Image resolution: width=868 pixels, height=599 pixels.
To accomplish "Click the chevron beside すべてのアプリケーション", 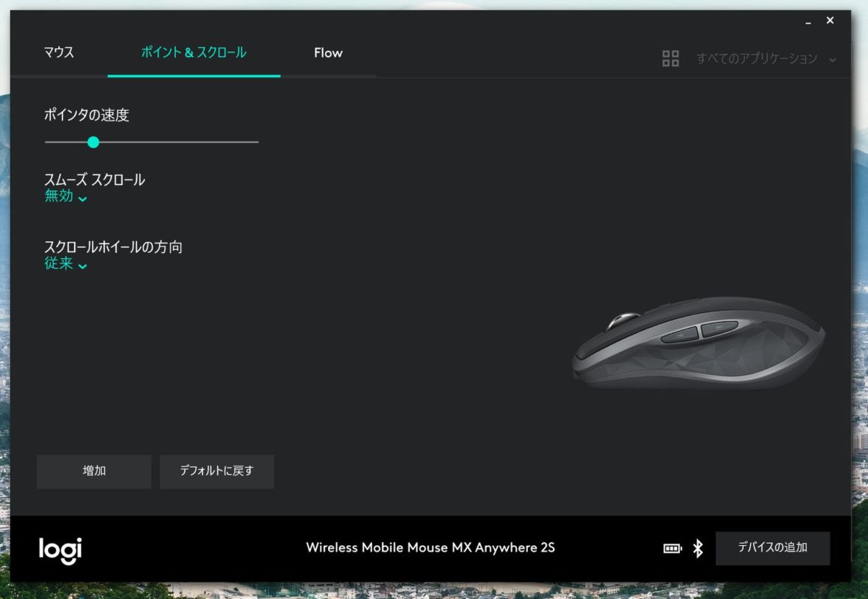I will point(833,60).
